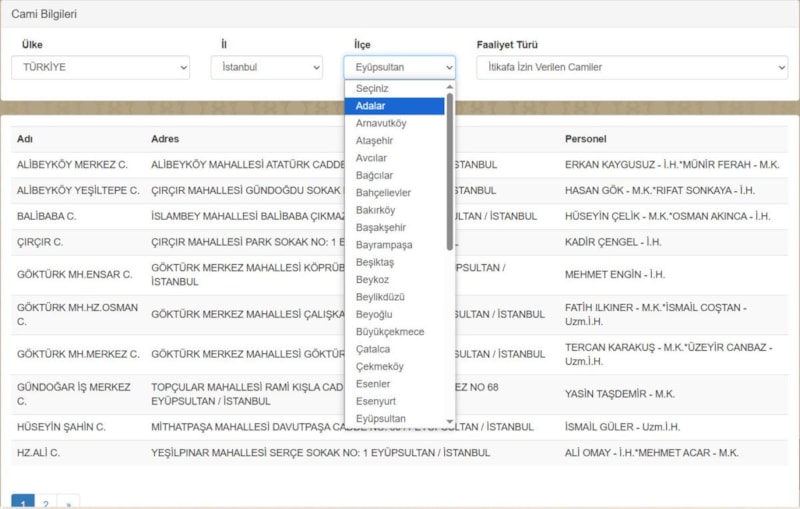The image size is (800, 509).
Task: Select Bakırköy district option
Action: coord(394,210)
